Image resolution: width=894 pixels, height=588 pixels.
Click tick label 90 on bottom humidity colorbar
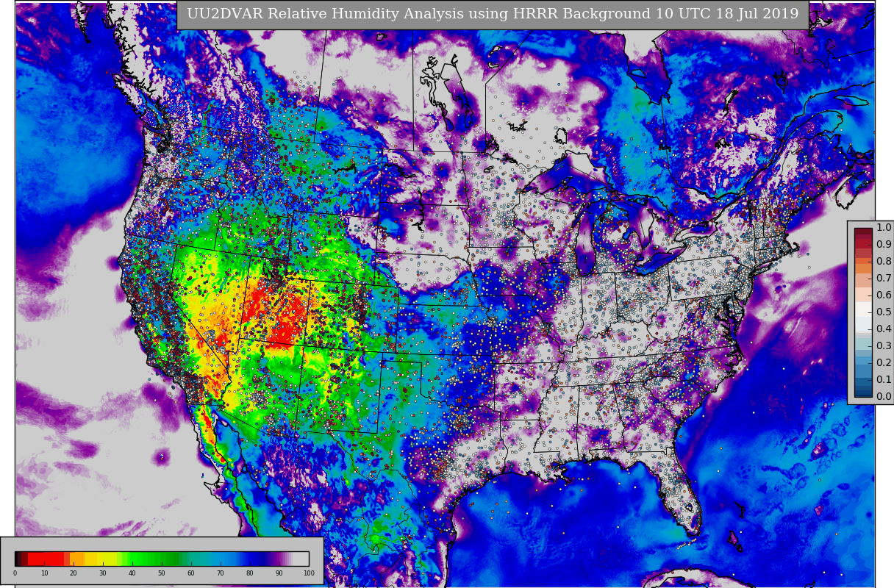click(279, 573)
